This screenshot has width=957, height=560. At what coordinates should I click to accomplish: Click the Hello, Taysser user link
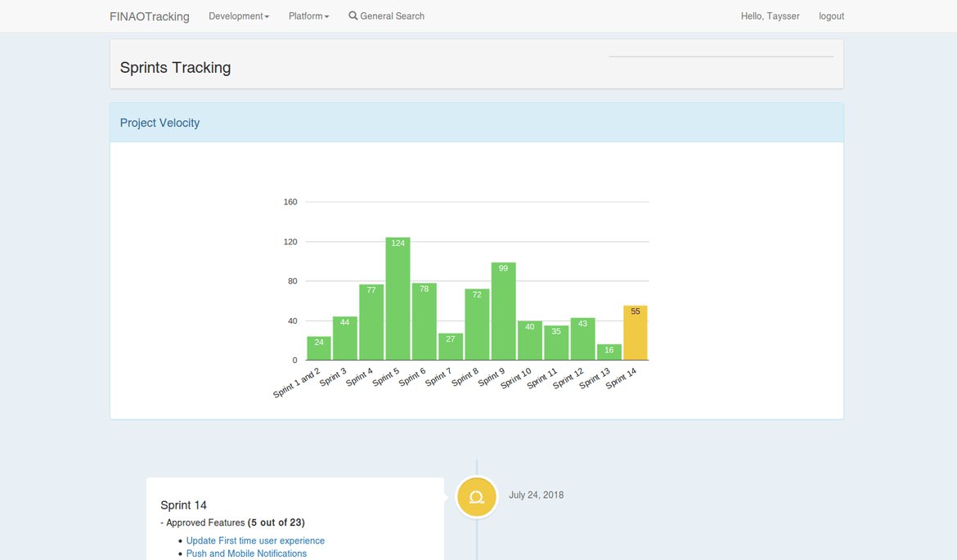(x=771, y=16)
